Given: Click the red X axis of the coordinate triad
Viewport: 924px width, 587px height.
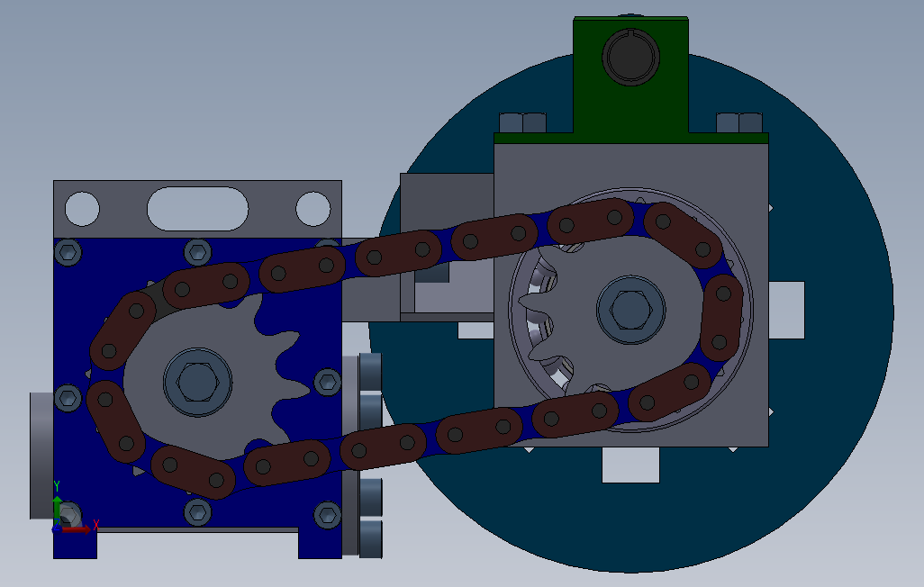Looking at the screenshot, I should pos(77,529).
